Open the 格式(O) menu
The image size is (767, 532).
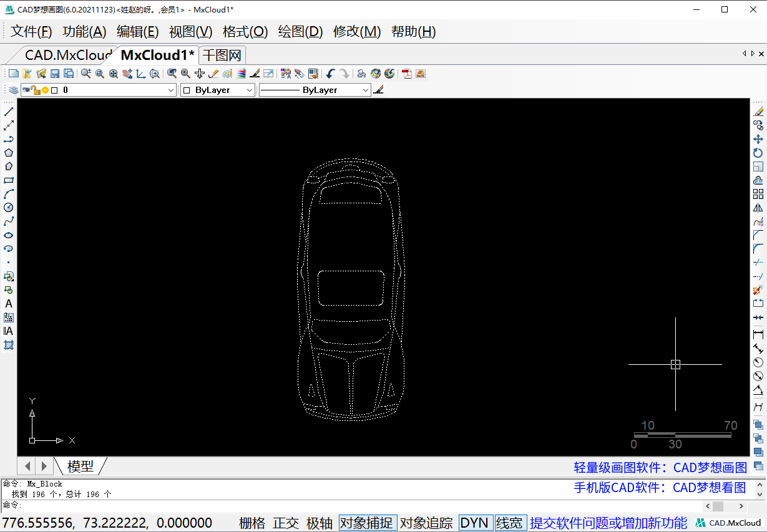(x=245, y=32)
